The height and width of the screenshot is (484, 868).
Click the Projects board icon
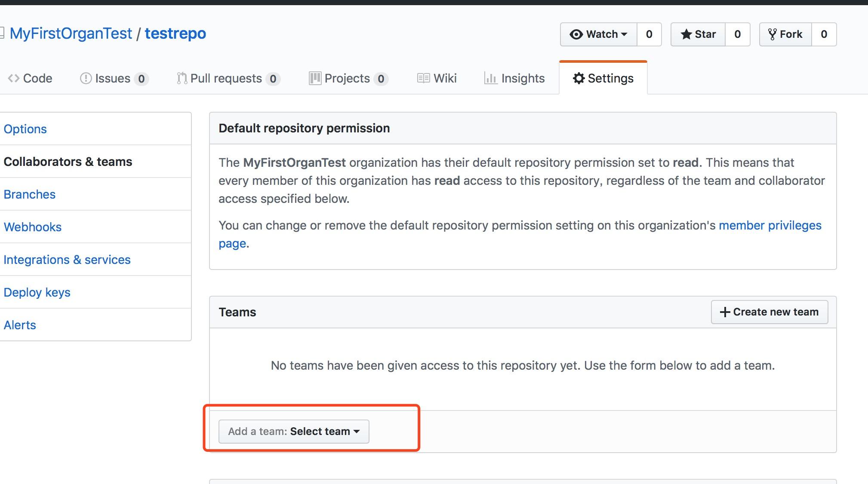click(316, 78)
